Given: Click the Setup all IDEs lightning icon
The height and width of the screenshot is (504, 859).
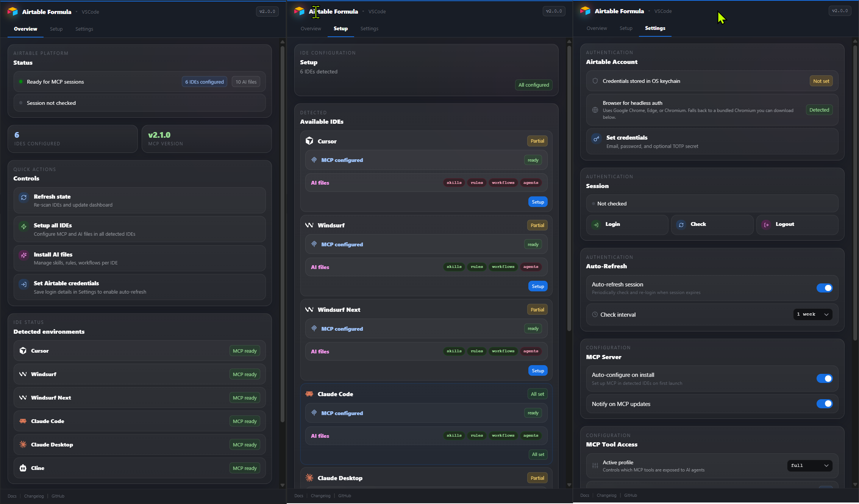Looking at the screenshot, I should click(x=23, y=226).
